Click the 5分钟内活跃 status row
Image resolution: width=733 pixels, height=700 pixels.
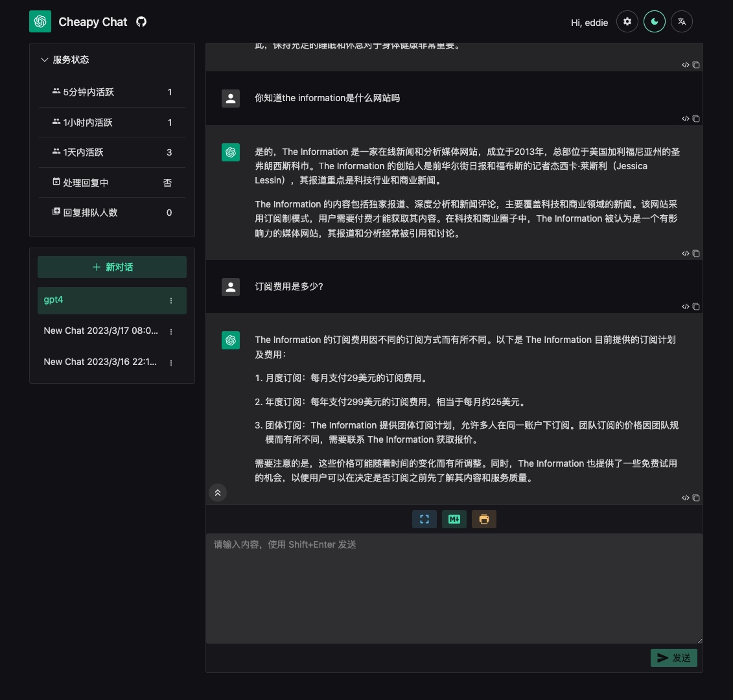[112, 92]
